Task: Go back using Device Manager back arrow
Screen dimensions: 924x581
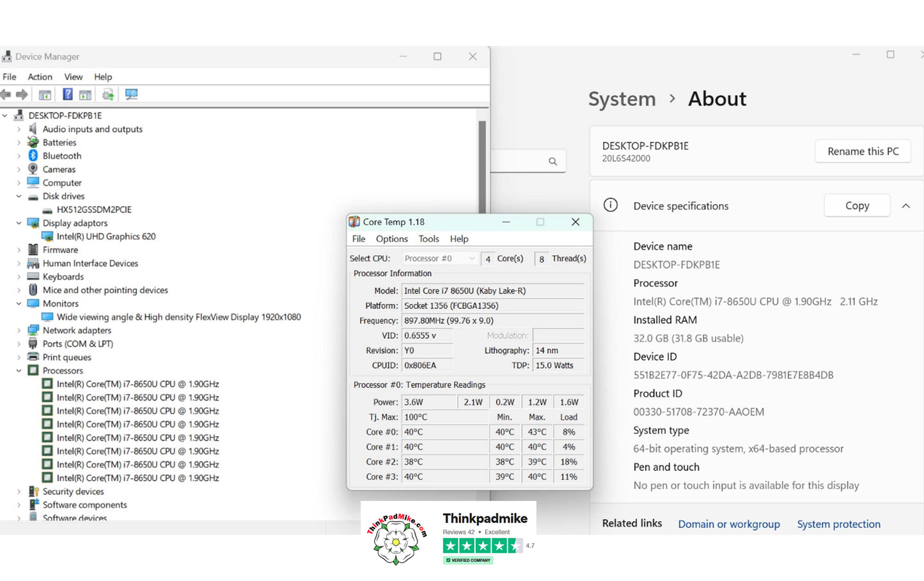Action: tap(6, 95)
